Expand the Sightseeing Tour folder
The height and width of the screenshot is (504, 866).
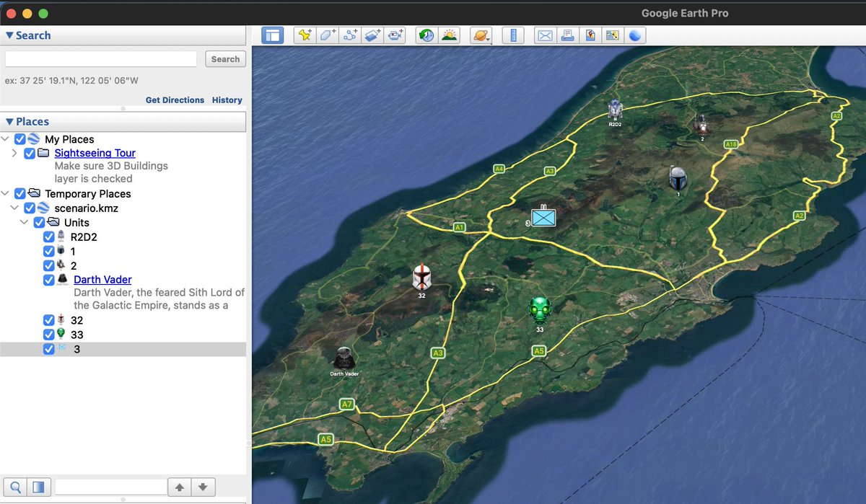[x=14, y=153]
